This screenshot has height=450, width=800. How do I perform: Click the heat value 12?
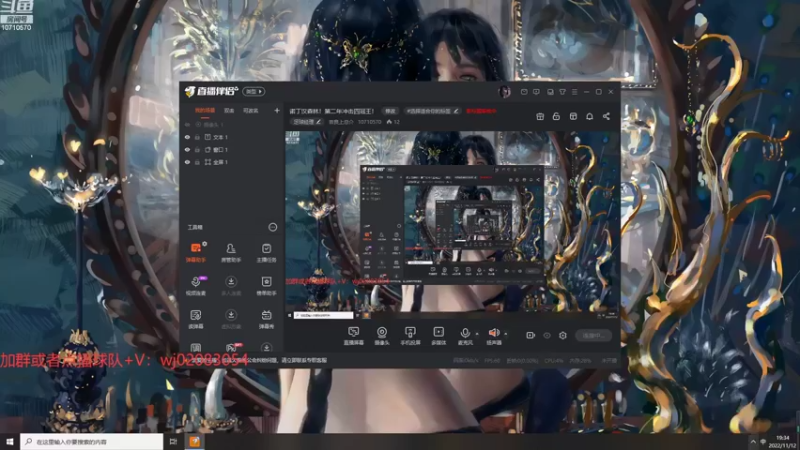[x=393, y=122]
